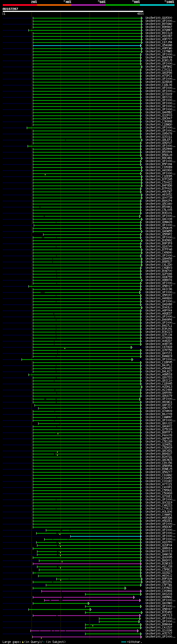This screenshot has height=644, width=177.
Task: Click the UniRef100_Q9QYU7 label
Action: (159, 143)
